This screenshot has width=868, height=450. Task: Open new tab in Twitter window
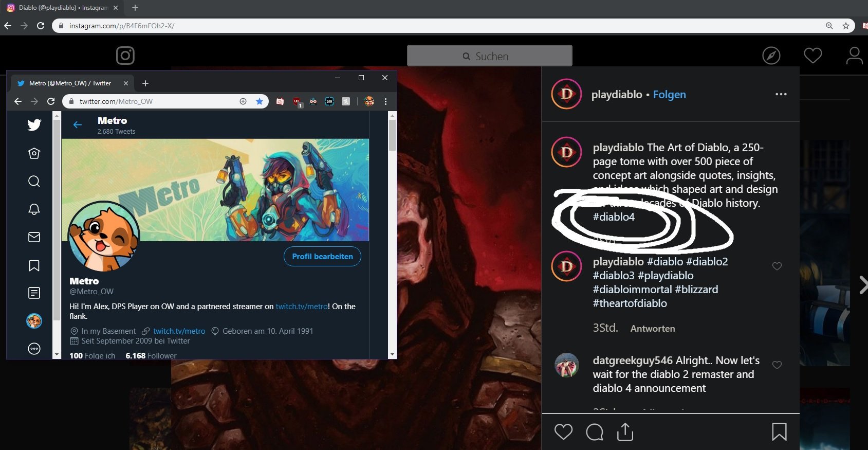pos(145,83)
